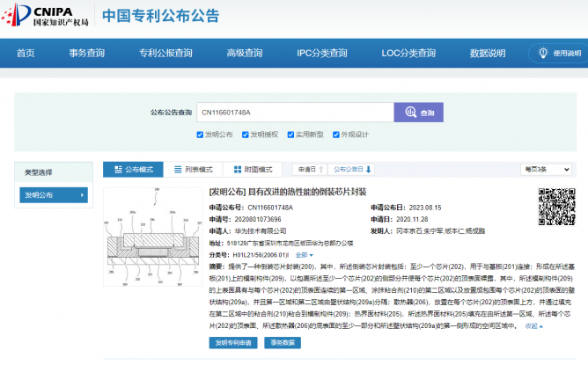Collapse the abstract with 收起
This screenshot has width=588, height=365.
(532, 325)
